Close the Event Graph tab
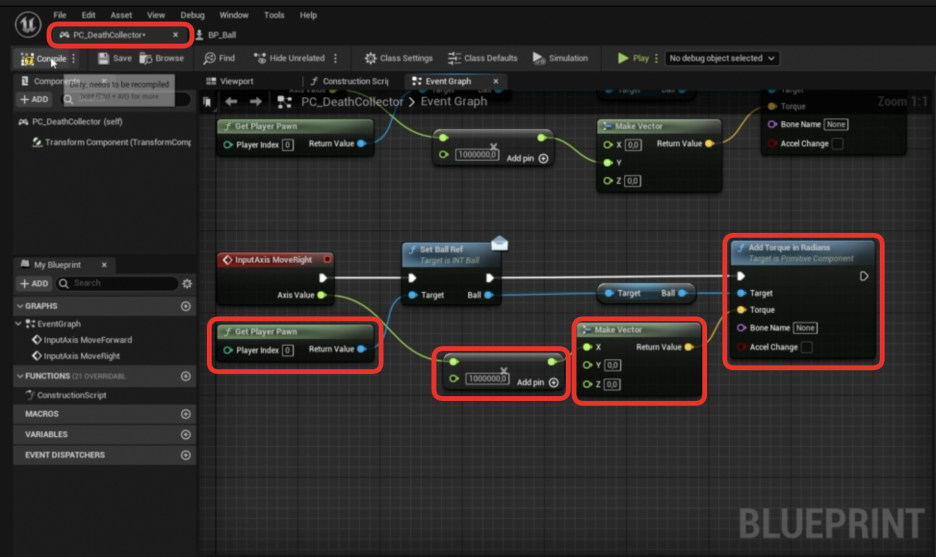 click(x=495, y=81)
